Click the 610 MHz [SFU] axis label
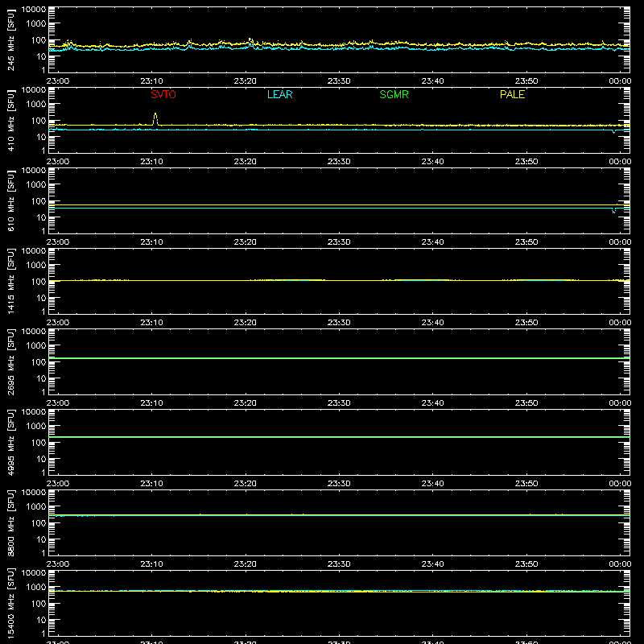The height and width of the screenshot is (644, 644). [x=10, y=200]
